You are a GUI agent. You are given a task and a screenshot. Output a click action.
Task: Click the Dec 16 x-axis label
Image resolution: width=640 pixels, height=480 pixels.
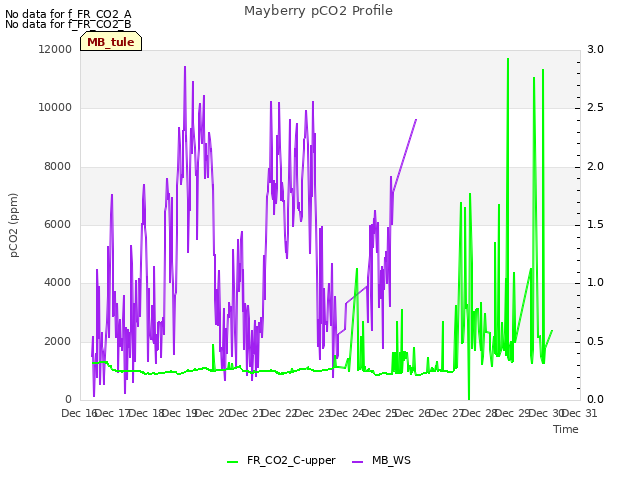coord(80,413)
